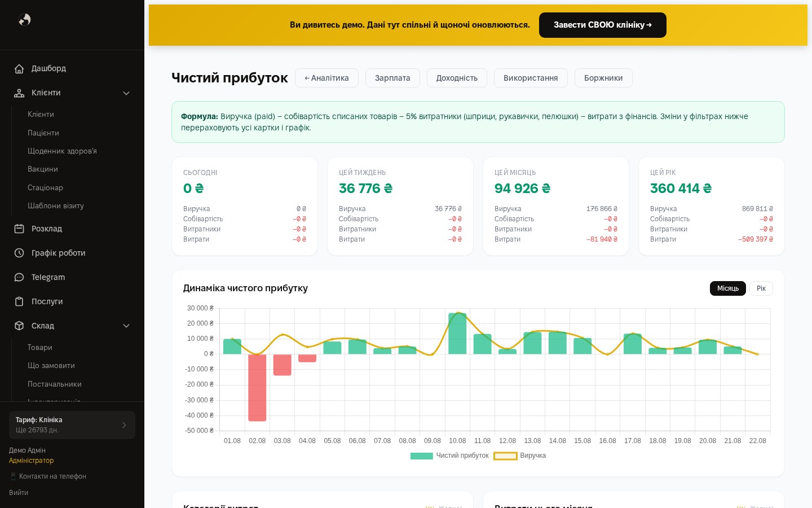Click the Цей тиждень value 36 776 ₴

tap(365, 188)
